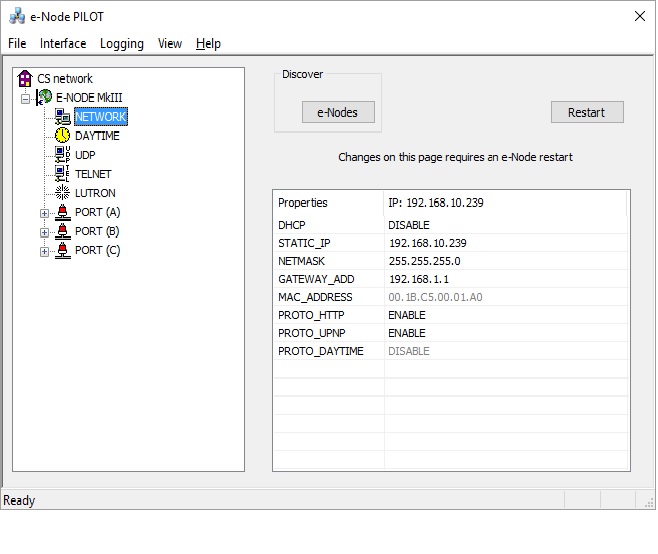
Task: Click the MAC_ADDRESS value 00.1B.C5.00.01.A0
Action: tap(435, 297)
